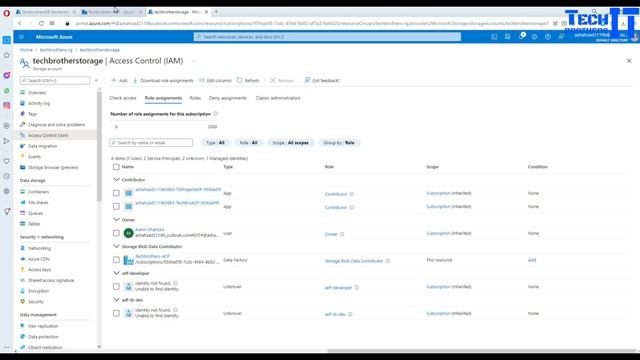Open File shares under Data storage

click(x=38, y=202)
